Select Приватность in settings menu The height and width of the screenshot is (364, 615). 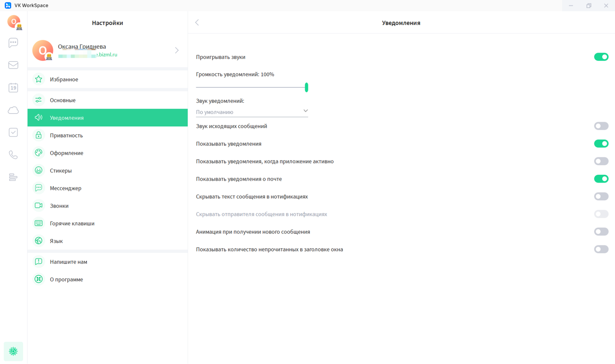click(66, 135)
